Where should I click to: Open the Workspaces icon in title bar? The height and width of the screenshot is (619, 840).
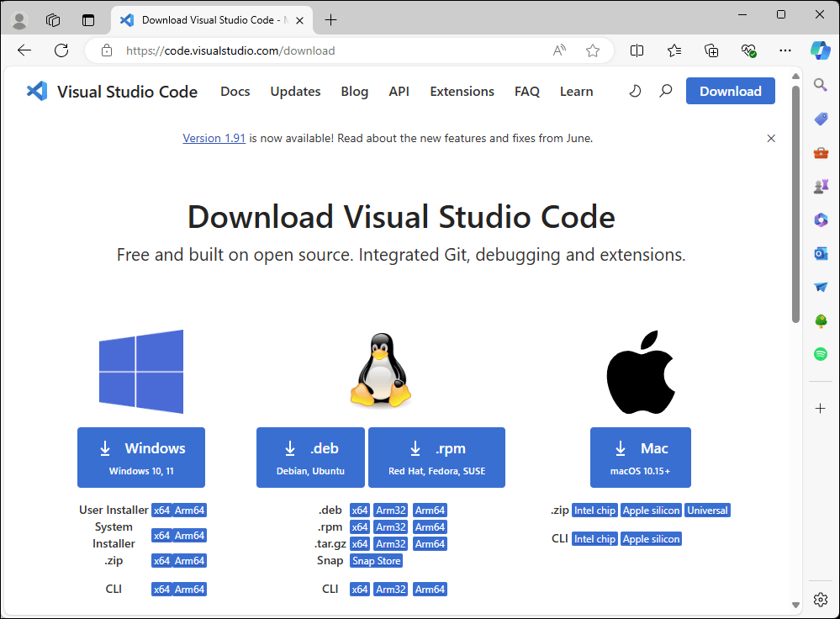53,20
